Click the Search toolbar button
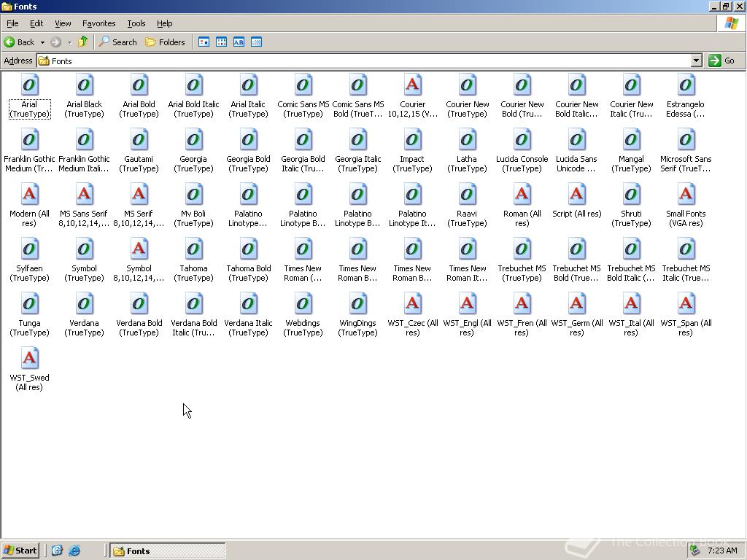 (x=117, y=42)
